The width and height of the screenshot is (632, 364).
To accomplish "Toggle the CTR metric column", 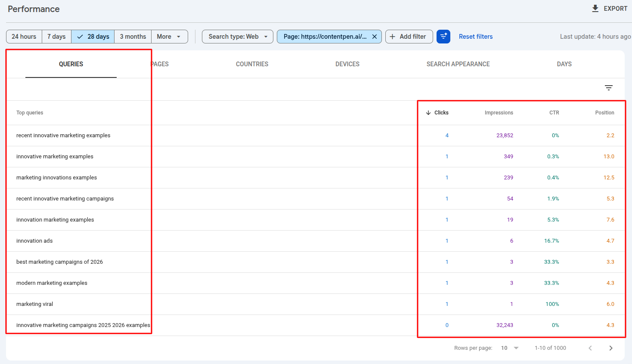I will 554,112.
